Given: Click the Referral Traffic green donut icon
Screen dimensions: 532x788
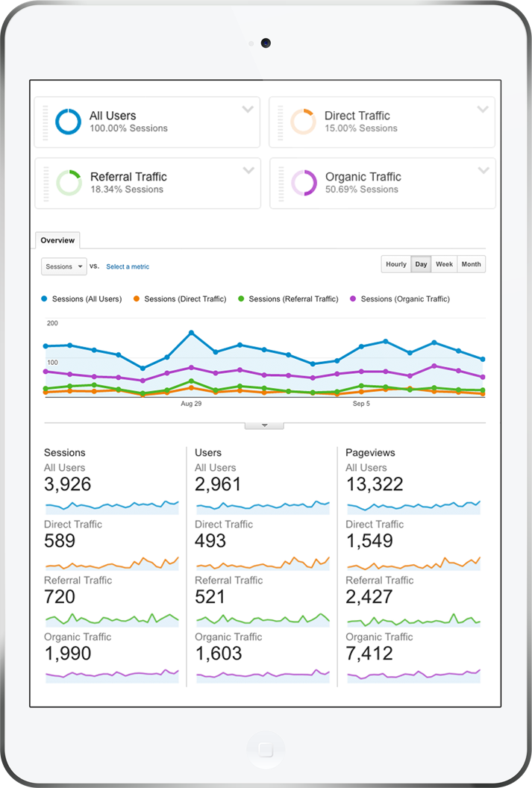Looking at the screenshot, I should tap(69, 182).
